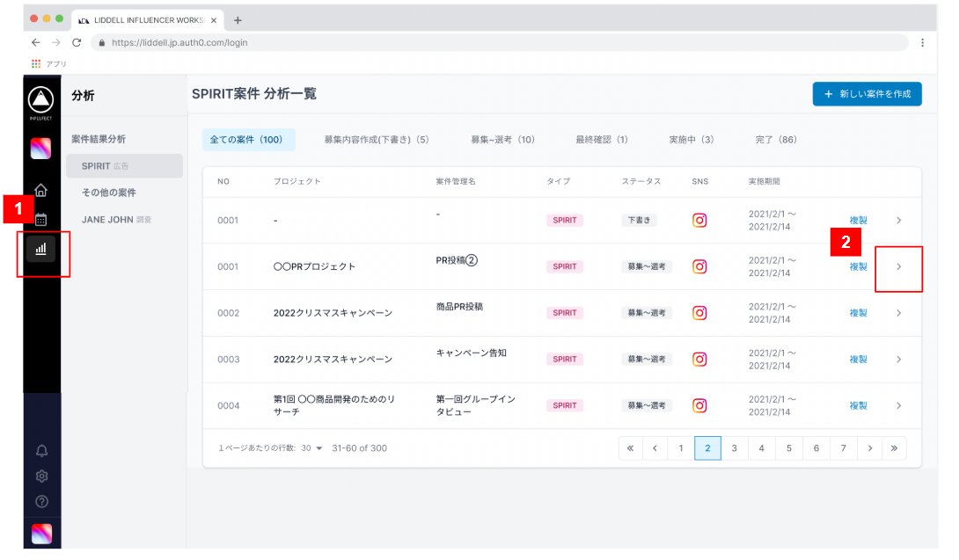This screenshot has height=560, width=959.
Task: Open the rows per page dropdown
Action: coord(312,448)
